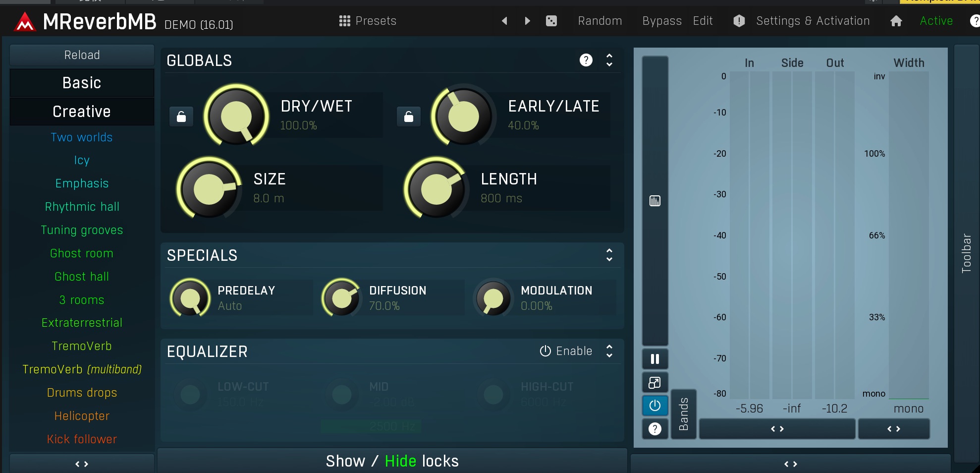Toggle the meter power button
The image size is (980, 473).
(x=654, y=406)
